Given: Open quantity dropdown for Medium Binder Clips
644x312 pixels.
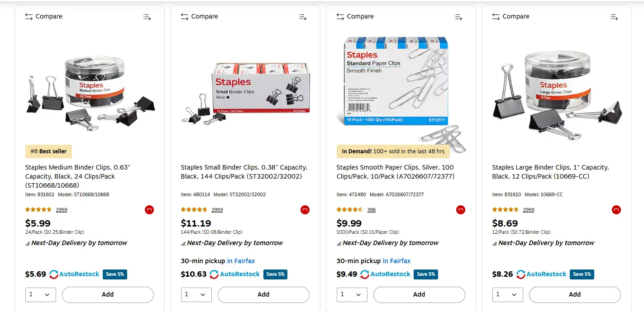Looking at the screenshot, I should tap(40, 294).
